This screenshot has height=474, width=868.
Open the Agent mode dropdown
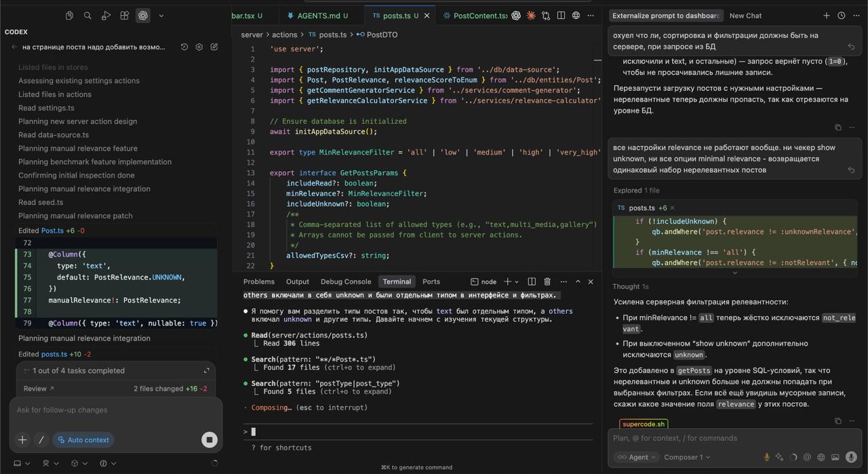[637, 457]
